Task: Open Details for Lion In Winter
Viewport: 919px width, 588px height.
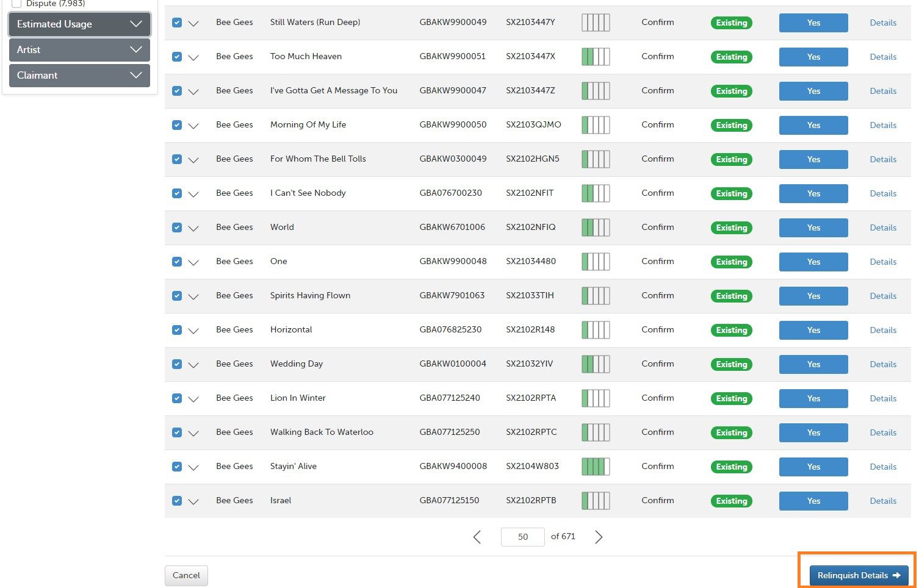Action: pos(883,398)
